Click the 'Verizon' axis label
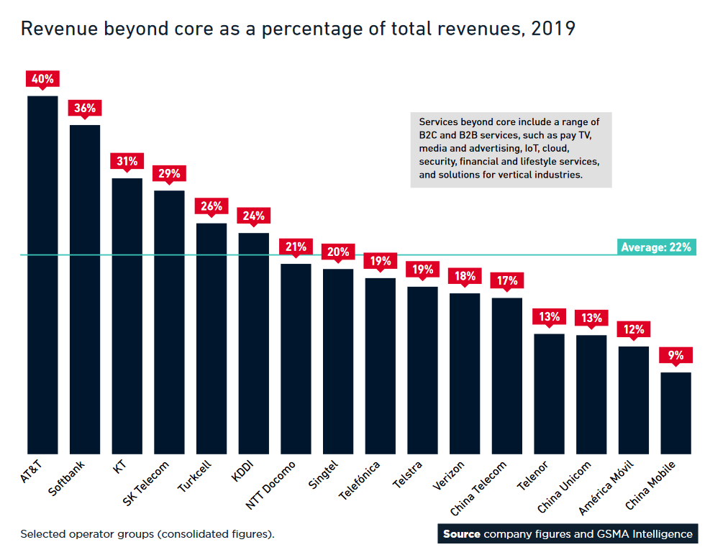Viewport: 728px width, 560px height. click(448, 476)
